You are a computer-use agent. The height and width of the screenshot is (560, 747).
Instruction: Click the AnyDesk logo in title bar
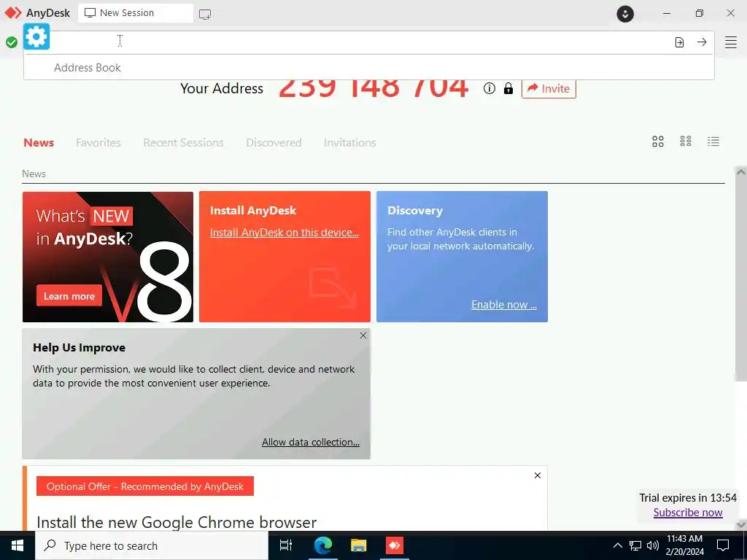pyautogui.click(x=13, y=13)
